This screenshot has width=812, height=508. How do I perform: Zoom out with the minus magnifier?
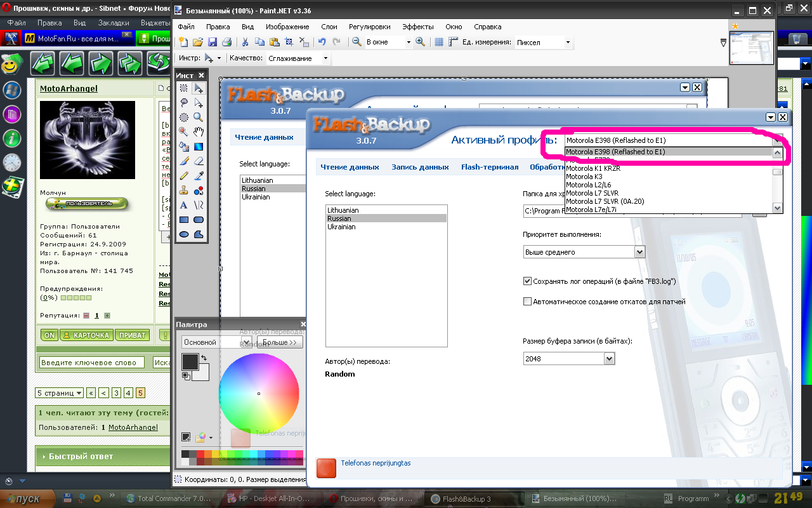coord(357,42)
